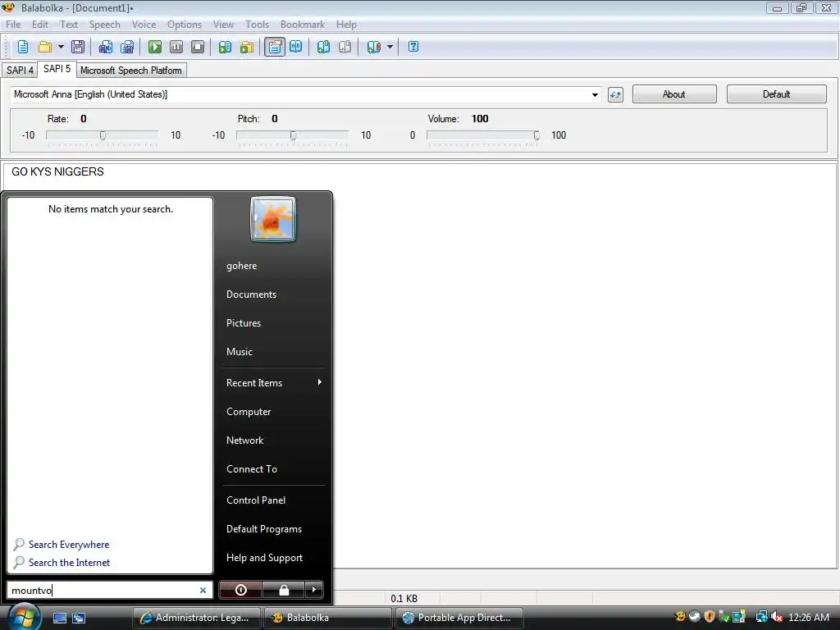This screenshot has height=630, width=840.
Task: Click the Rate slider handle
Action: (103, 135)
